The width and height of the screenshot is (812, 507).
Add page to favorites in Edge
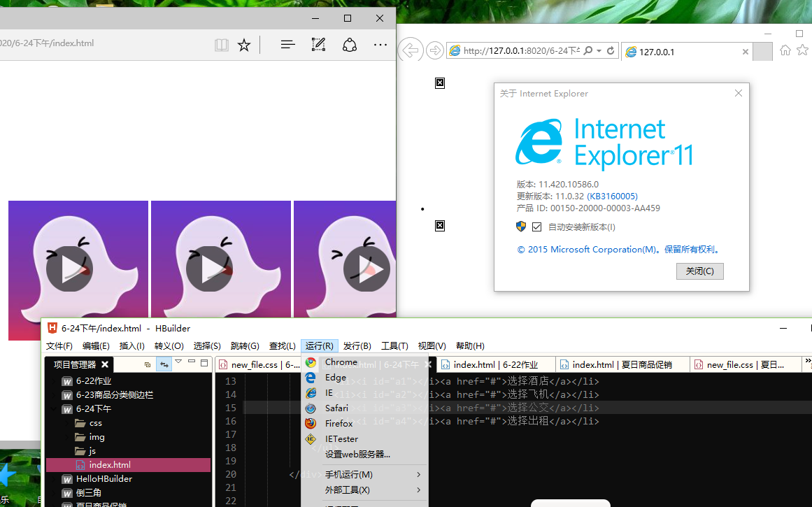[244, 45]
